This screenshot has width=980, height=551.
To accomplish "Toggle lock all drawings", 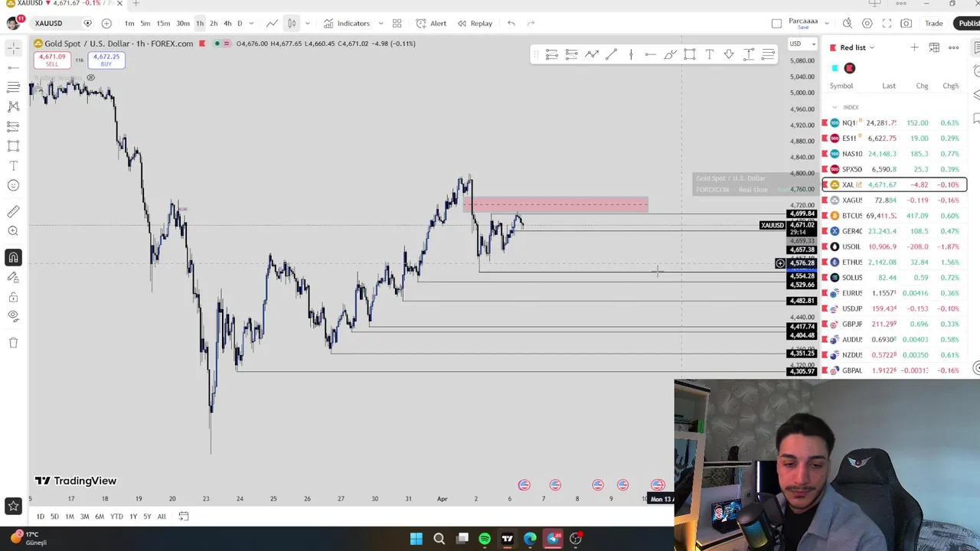I will point(13,297).
